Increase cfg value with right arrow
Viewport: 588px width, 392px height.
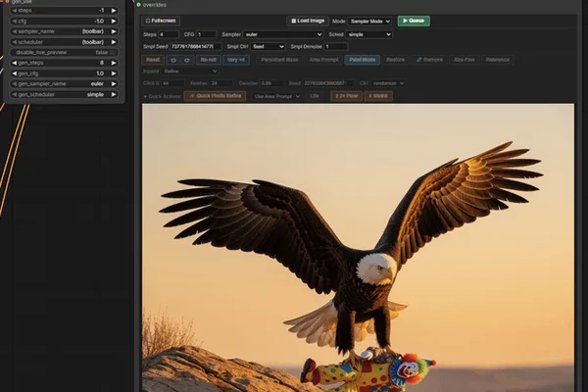point(114,21)
